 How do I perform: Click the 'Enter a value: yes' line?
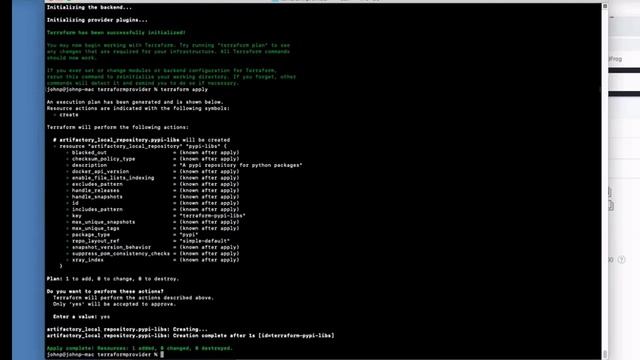click(x=81, y=317)
